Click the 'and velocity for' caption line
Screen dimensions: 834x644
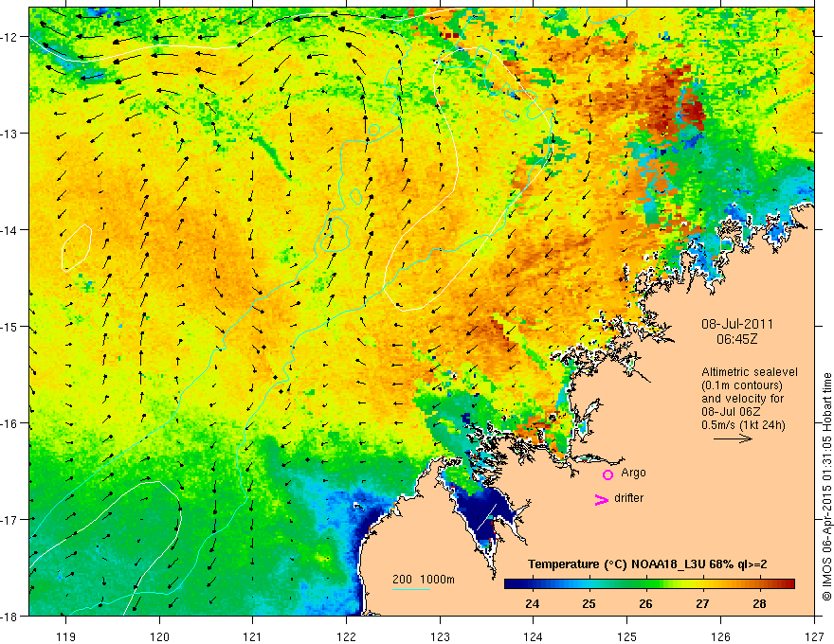point(742,399)
